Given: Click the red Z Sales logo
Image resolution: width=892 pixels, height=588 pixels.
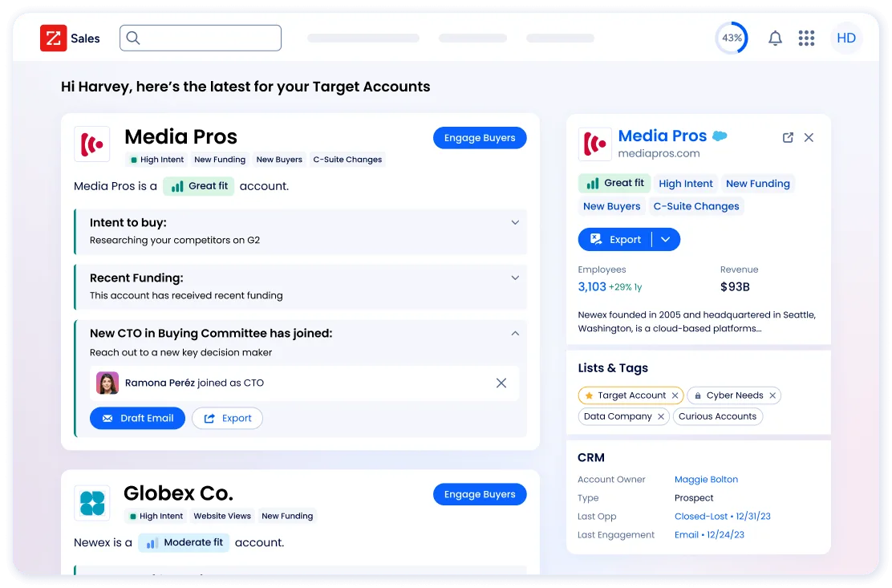Looking at the screenshot, I should click(x=54, y=38).
